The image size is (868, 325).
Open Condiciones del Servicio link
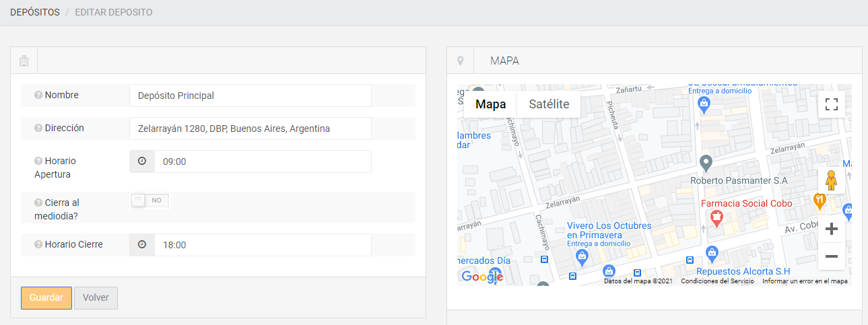coord(717,281)
